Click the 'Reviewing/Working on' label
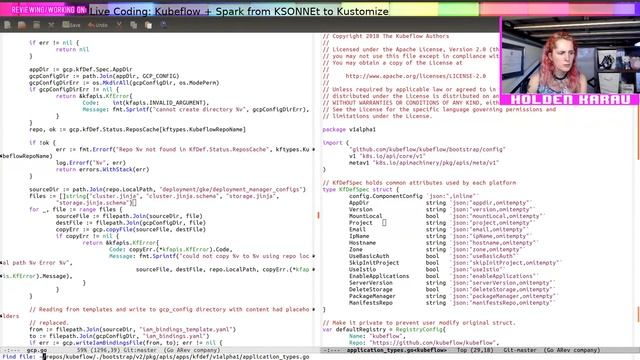Screen dimensions: 640x360 (48, 10)
